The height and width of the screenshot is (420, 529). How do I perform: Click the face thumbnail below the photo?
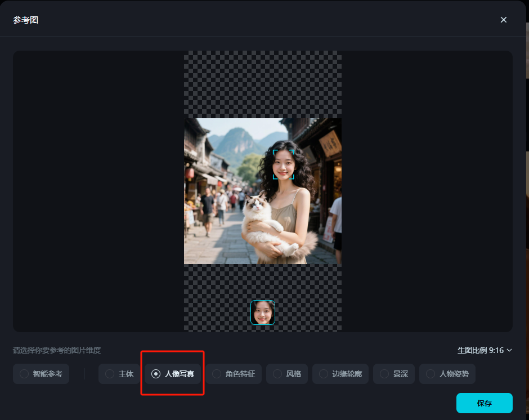click(263, 312)
